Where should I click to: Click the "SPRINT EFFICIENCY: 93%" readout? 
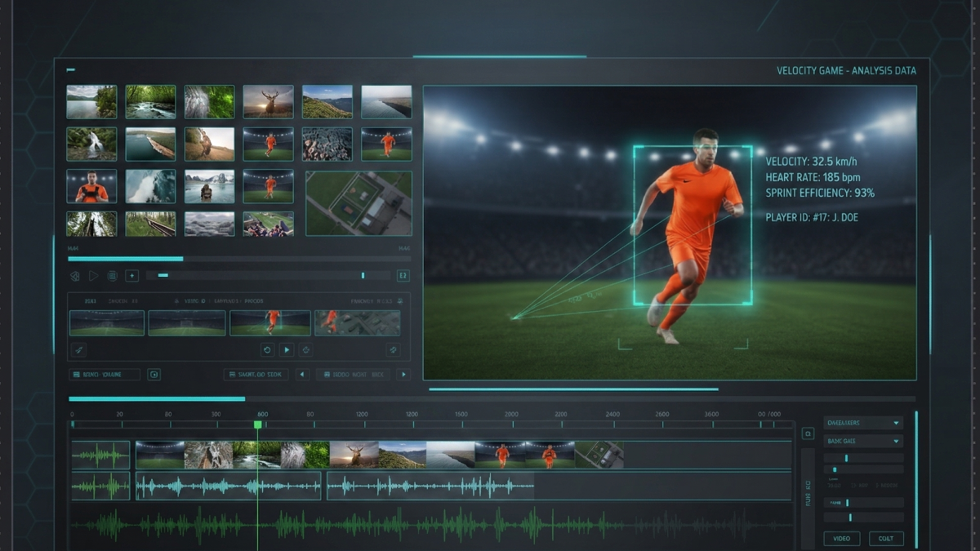click(820, 193)
